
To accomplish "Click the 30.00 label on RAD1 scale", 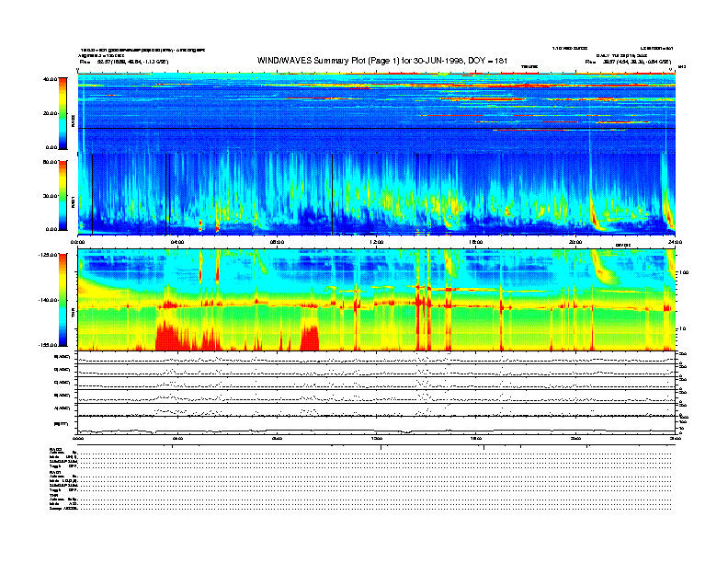I will 50,196.
